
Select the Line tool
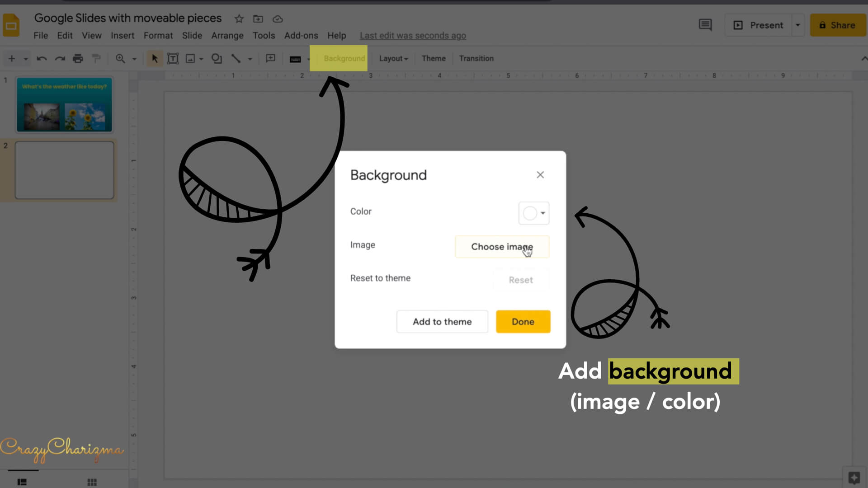click(236, 59)
